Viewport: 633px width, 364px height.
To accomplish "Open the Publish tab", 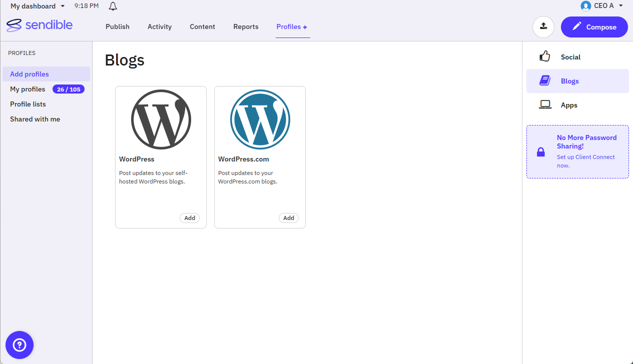I will 118,26.
